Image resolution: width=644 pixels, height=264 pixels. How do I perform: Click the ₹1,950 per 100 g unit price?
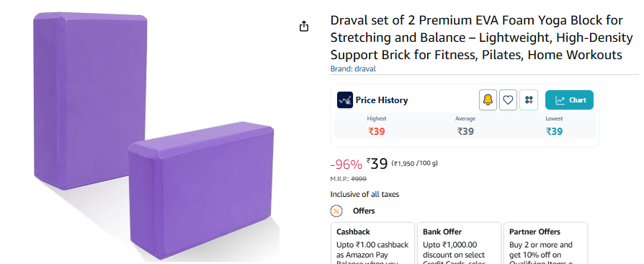pyautogui.click(x=415, y=163)
